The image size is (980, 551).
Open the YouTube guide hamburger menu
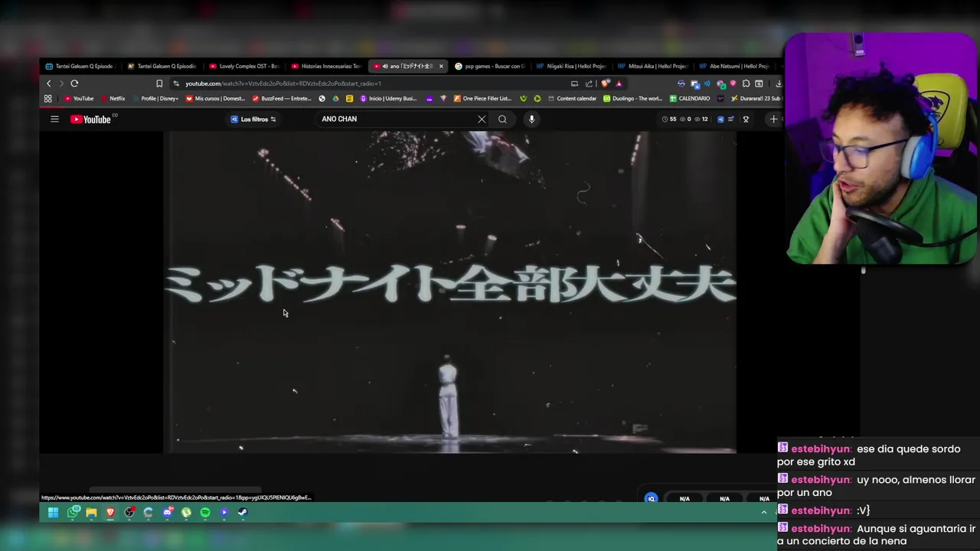tap(54, 119)
